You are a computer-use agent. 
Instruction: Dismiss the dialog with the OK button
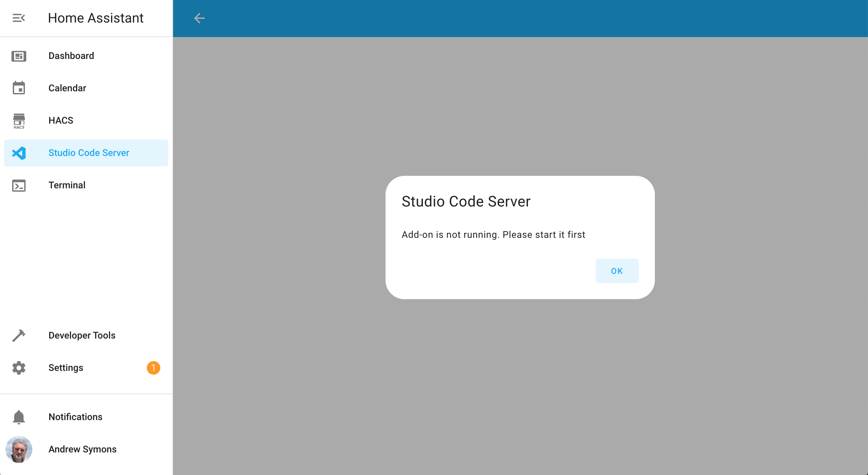point(616,271)
